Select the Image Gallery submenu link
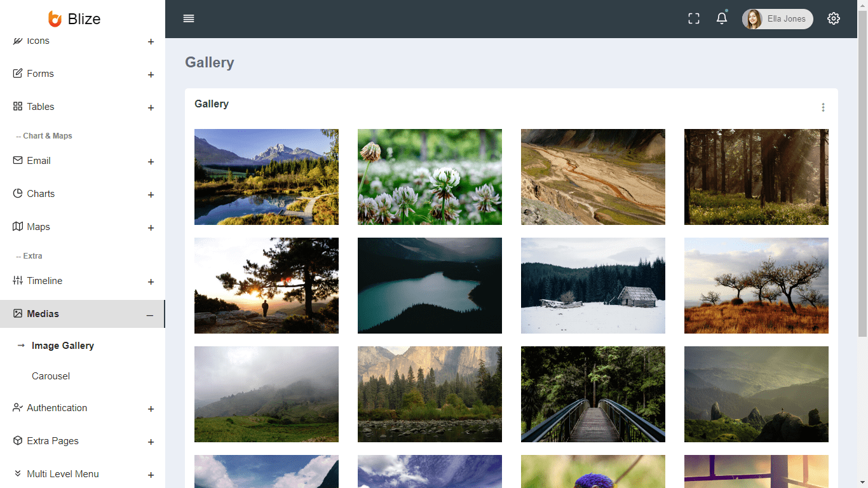This screenshot has width=868, height=488. (63, 346)
